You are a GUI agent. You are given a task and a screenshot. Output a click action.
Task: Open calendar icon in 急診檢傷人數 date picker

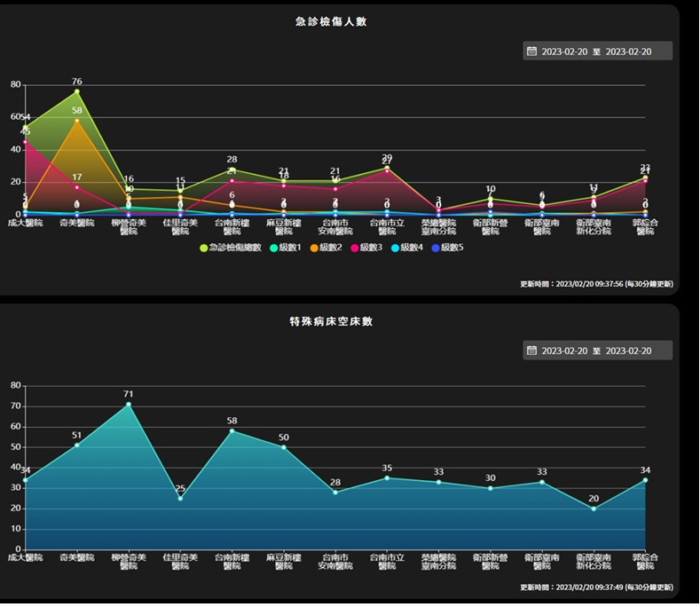[x=531, y=51]
